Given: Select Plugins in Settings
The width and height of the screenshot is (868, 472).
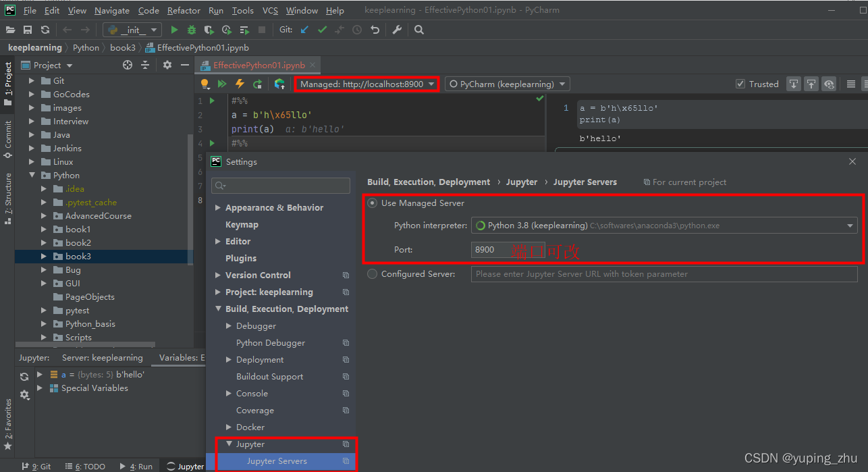Looking at the screenshot, I should coord(241,258).
